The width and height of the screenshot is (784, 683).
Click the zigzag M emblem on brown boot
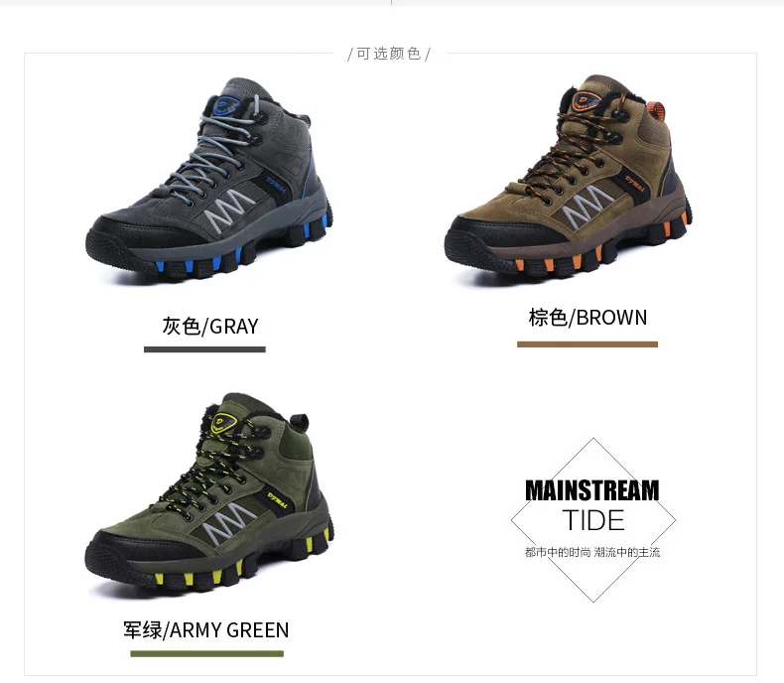pos(588,205)
